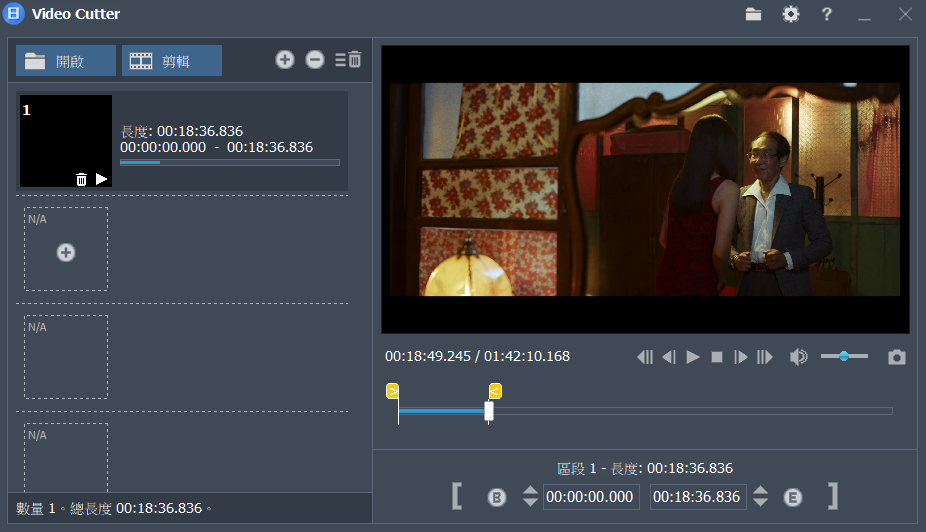The image size is (926, 532).
Task: Remove segment with the minus icon
Action: [x=315, y=60]
